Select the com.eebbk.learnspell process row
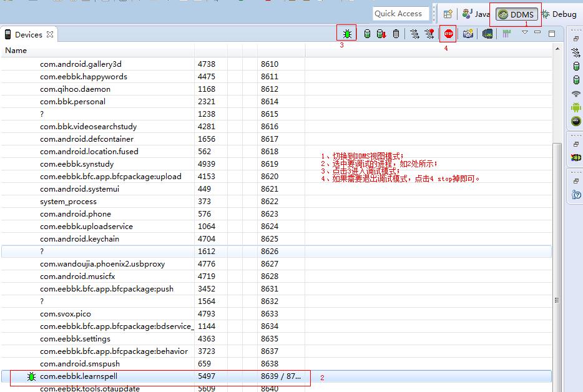This screenshot has width=583, height=392. click(x=277, y=376)
